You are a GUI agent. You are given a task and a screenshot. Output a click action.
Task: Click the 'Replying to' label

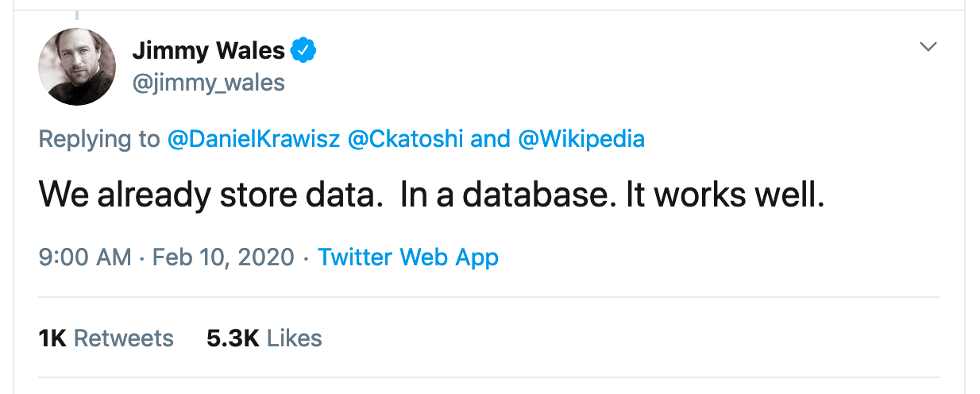[99, 140]
